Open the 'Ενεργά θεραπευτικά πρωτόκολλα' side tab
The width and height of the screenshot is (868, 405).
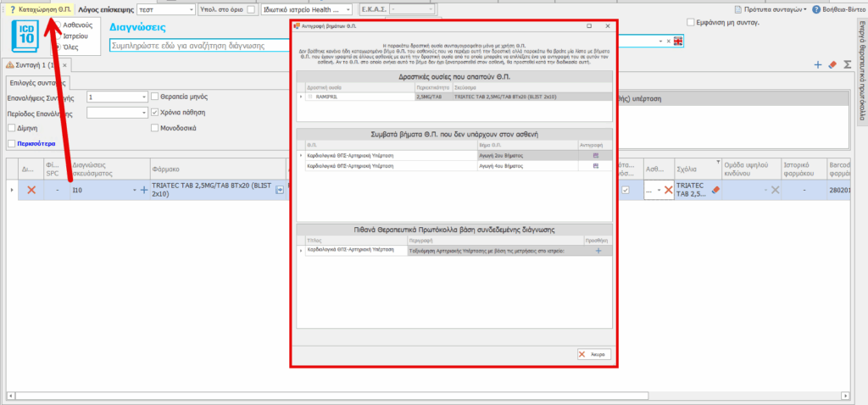(x=860, y=72)
